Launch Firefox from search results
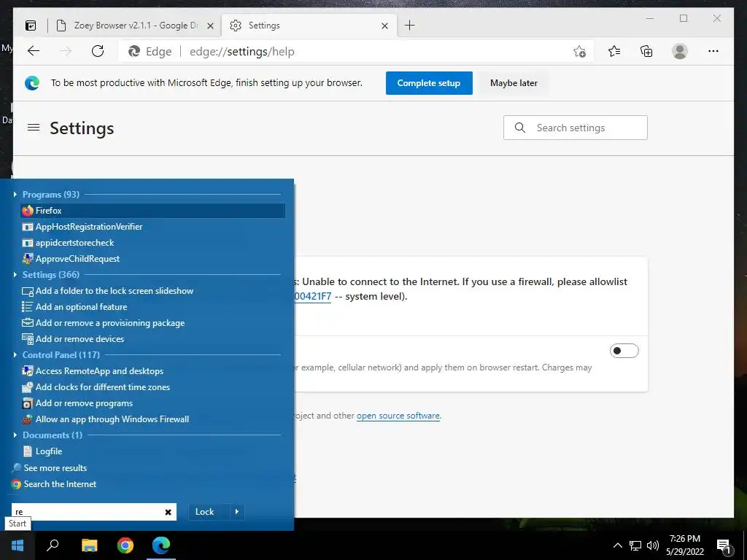 tap(153, 211)
